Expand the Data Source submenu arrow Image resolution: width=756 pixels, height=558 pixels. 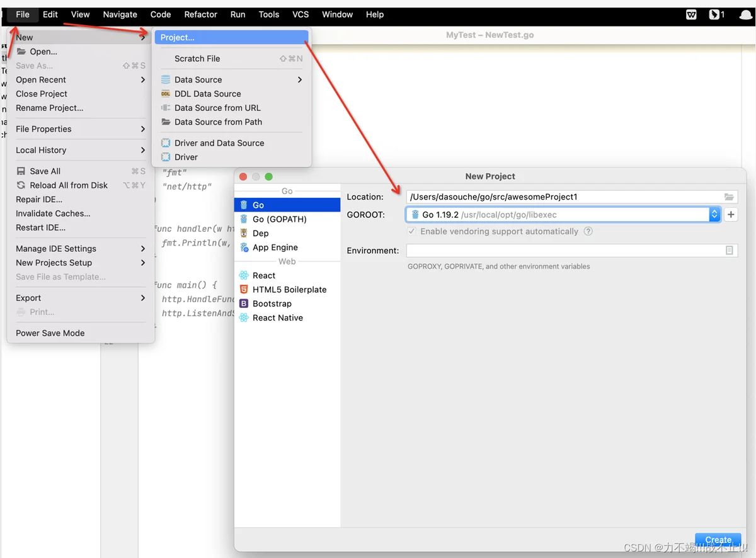click(x=300, y=80)
